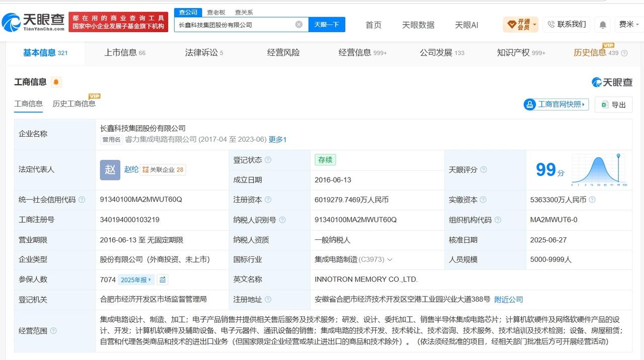This screenshot has height=360, width=644.
Task: Select the English name INNOTRON MEMORY CO.,LTD.
Action: point(366,280)
